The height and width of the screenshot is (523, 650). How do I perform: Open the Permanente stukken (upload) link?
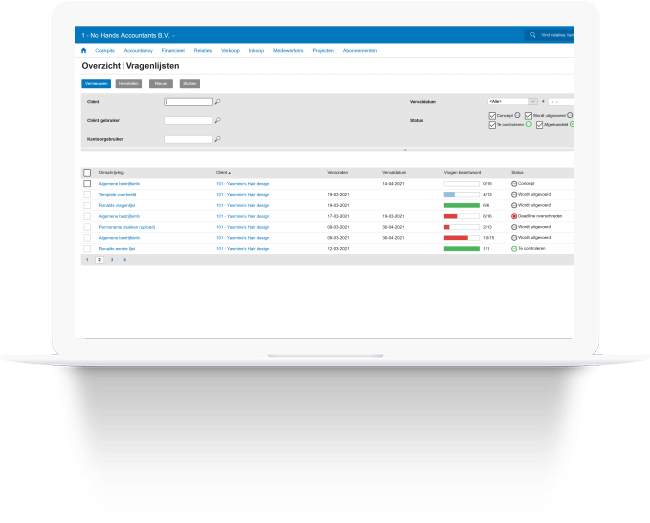point(127,227)
